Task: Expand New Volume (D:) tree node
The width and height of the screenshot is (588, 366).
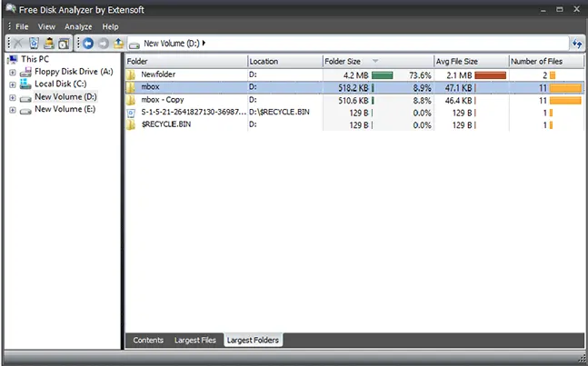Action: [13, 98]
